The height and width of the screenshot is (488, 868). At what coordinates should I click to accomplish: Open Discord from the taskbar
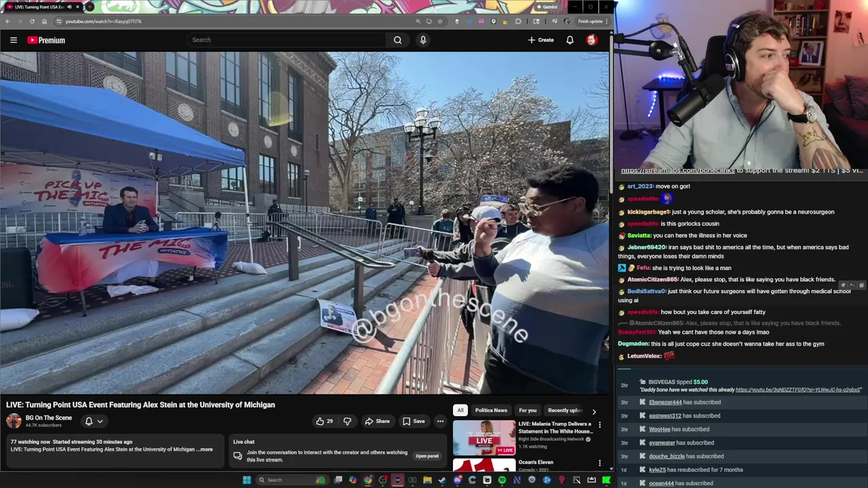click(x=458, y=480)
